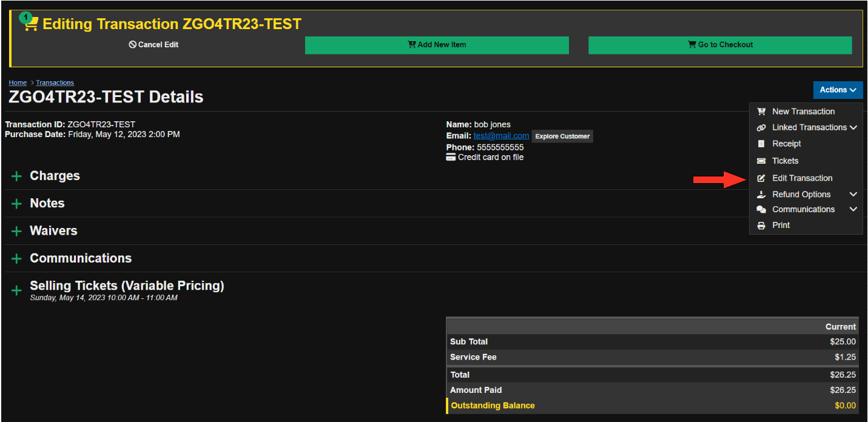Open the Actions dropdown button
Screen dimensions: 868x422
click(x=837, y=90)
